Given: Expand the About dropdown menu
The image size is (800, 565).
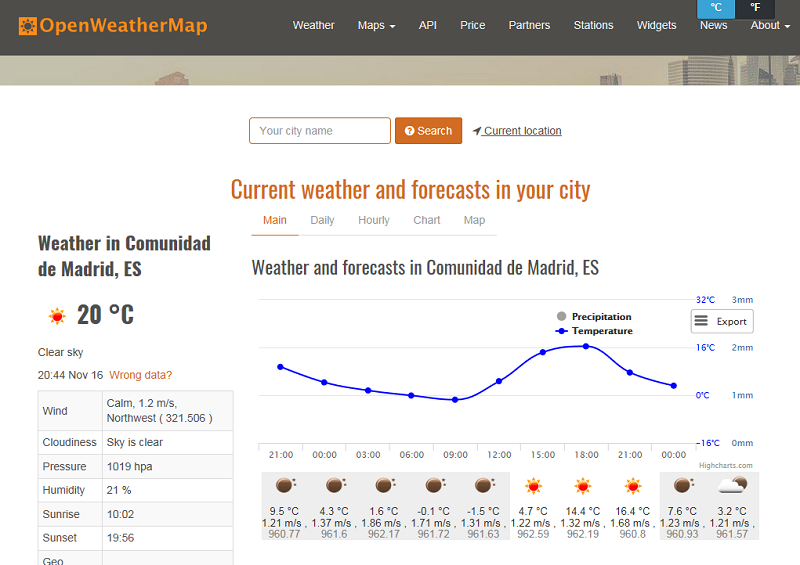Looking at the screenshot, I should pos(770,26).
